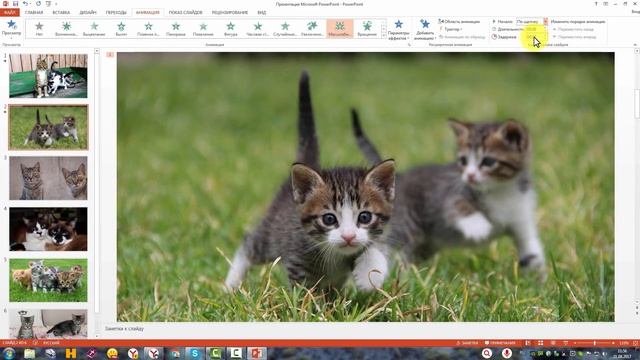
Task: Switch to the ВСТАВКА tab
Action: [61, 12]
